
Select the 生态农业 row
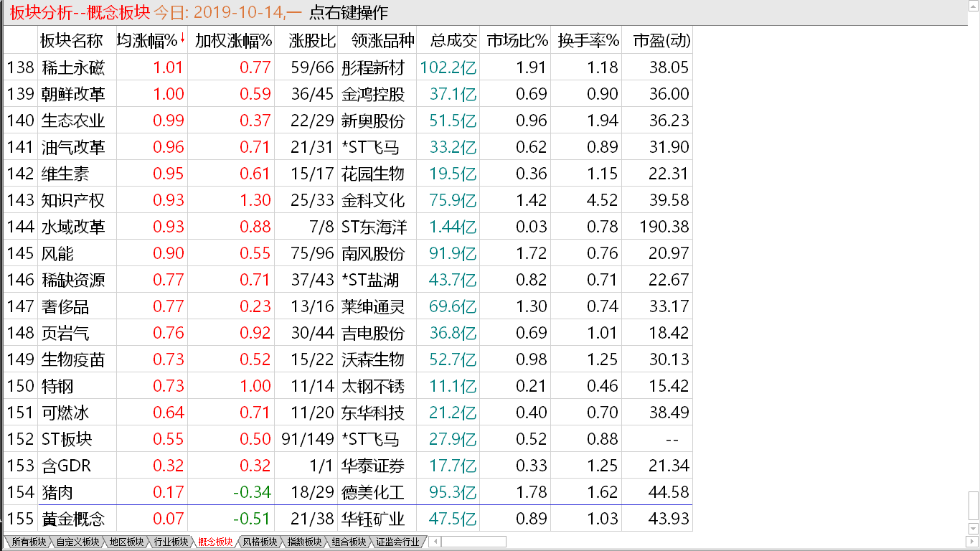(348, 121)
